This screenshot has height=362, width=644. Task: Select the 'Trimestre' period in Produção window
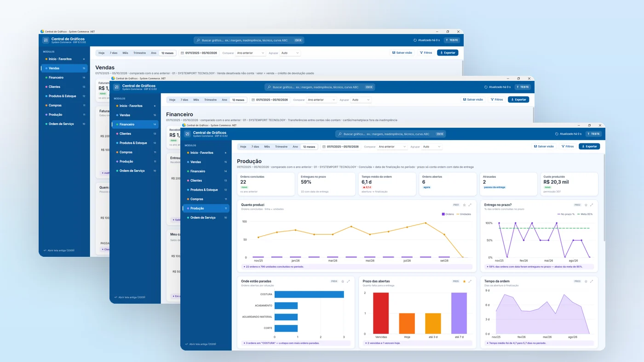click(x=281, y=147)
